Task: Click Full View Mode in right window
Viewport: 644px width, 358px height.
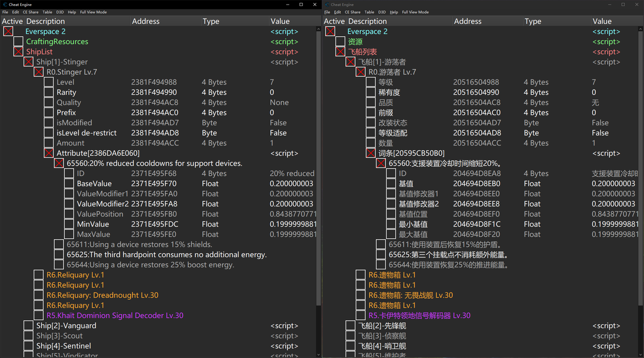Action: coord(416,12)
